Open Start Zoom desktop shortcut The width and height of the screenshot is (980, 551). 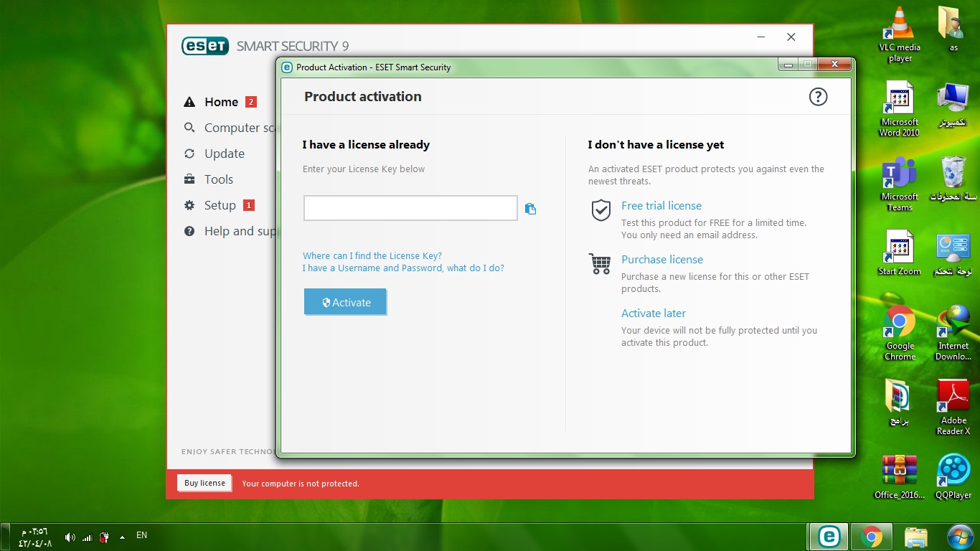900,253
